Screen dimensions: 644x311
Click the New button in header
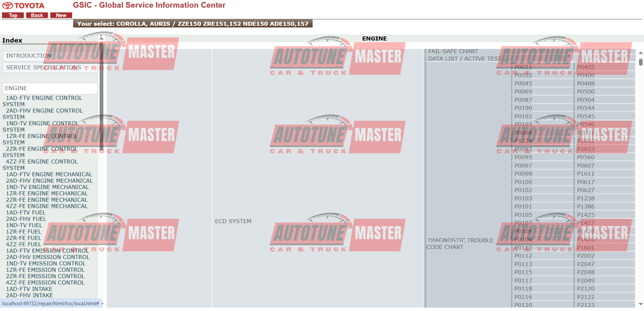click(x=61, y=15)
